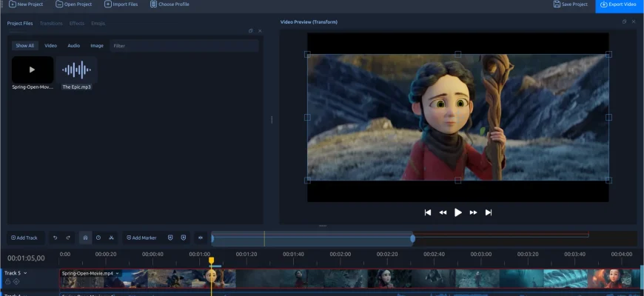Jump to end of video

pos(489,212)
